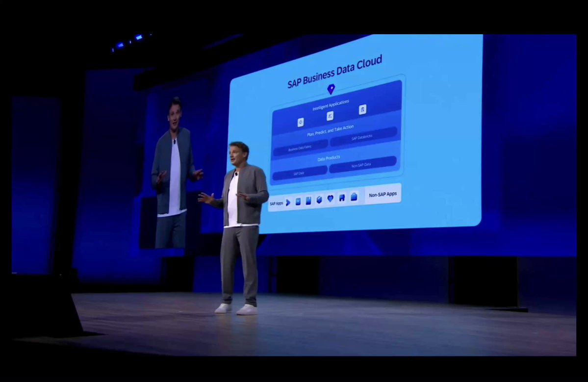588x382 pixels.
Task: Click the SAP Databricks pill
Action: (363, 137)
